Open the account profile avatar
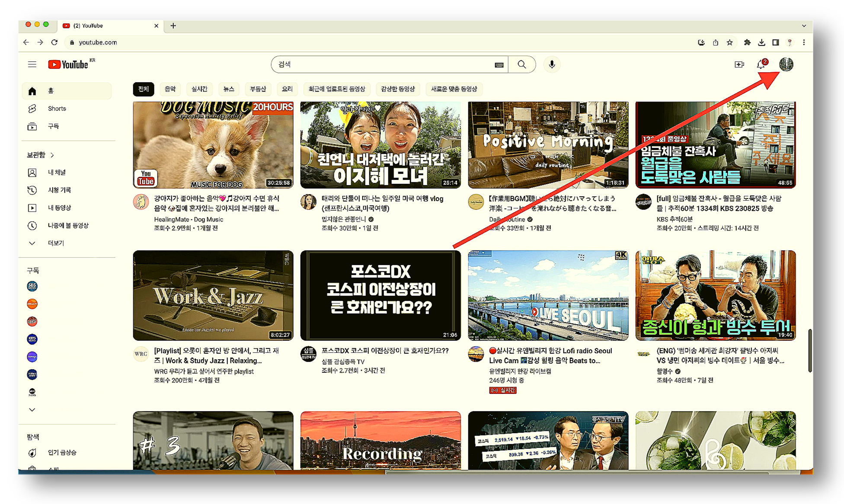 click(x=786, y=64)
